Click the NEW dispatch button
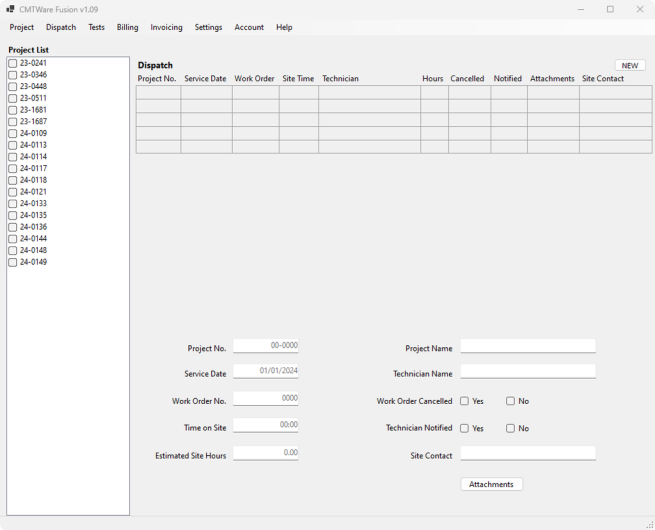This screenshot has height=530, width=655. point(629,66)
